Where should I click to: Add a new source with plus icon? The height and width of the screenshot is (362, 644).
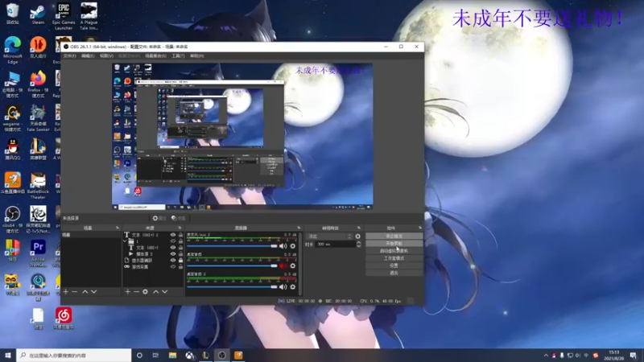pos(128,292)
